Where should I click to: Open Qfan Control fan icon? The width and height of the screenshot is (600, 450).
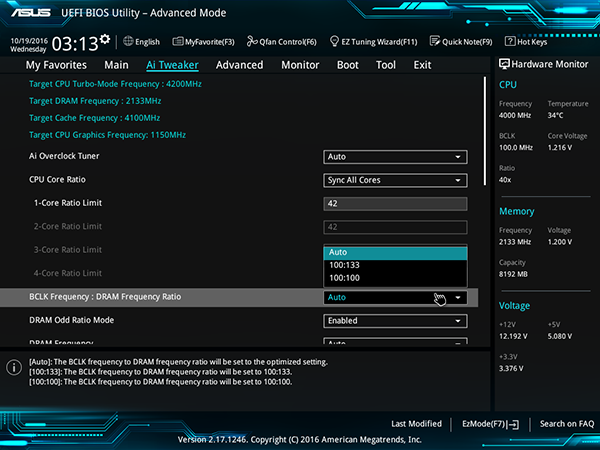(x=252, y=41)
